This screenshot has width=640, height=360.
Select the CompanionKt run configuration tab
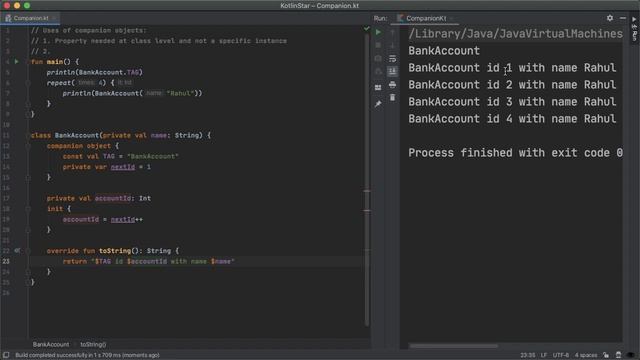point(425,18)
